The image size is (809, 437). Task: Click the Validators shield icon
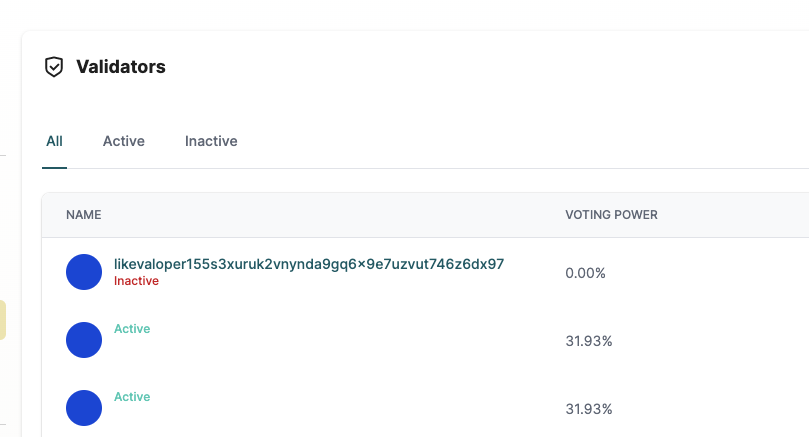pyautogui.click(x=54, y=67)
